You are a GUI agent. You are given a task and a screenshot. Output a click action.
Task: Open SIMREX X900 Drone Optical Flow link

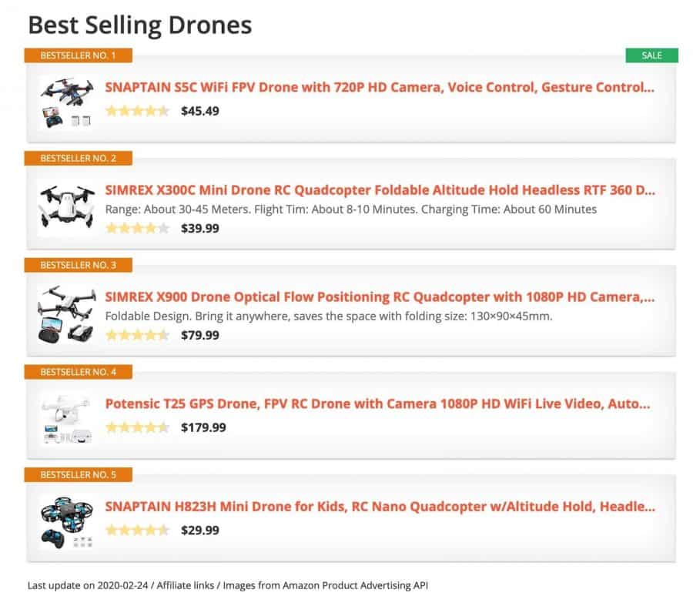[380, 297]
